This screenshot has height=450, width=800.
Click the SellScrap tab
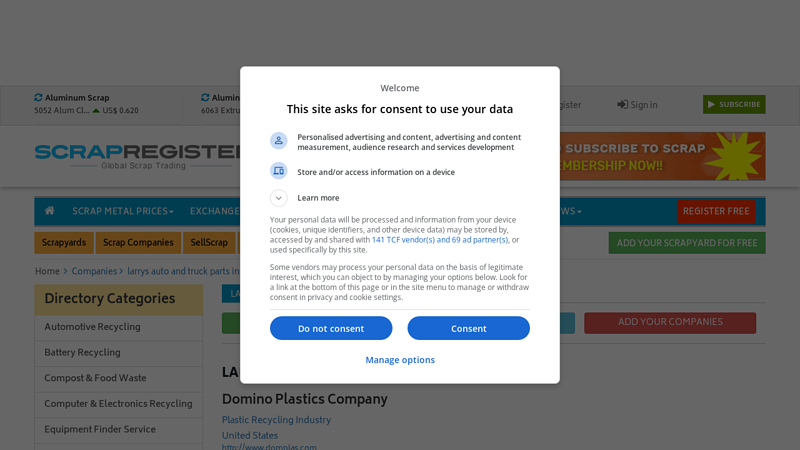tap(209, 242)
